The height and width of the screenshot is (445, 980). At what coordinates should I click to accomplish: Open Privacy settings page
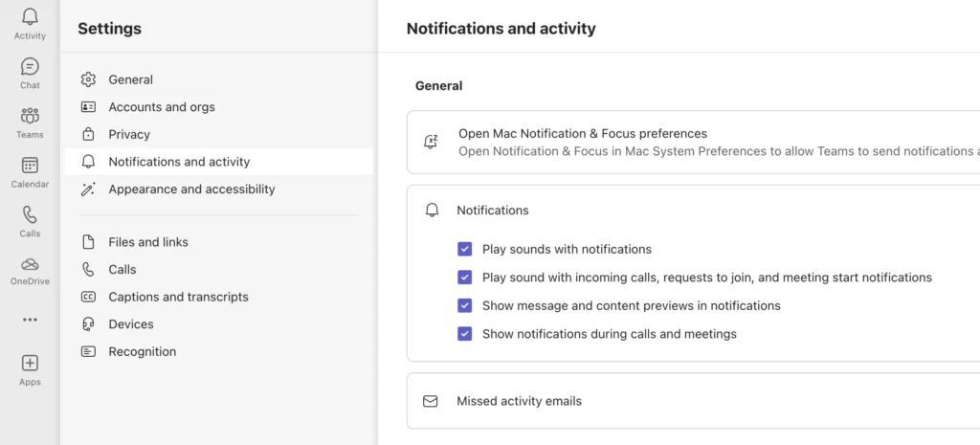coord(129,135)
